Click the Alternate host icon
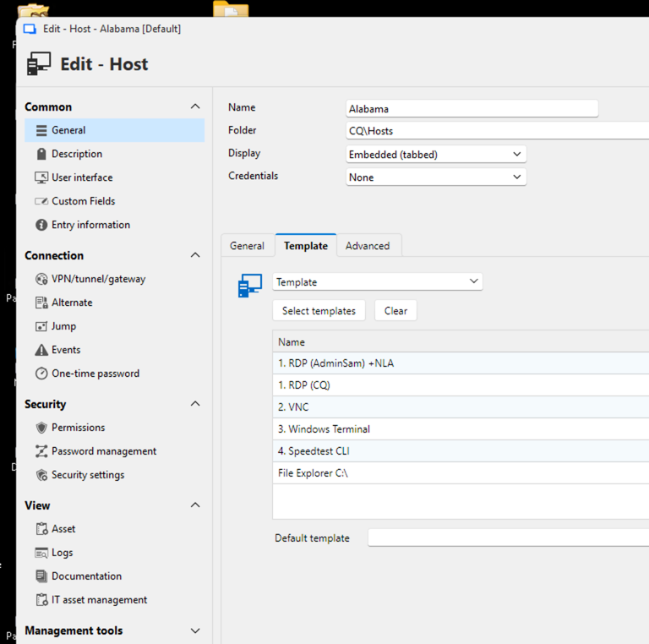This screenshot has height=644, width=649. coord(41,303)
